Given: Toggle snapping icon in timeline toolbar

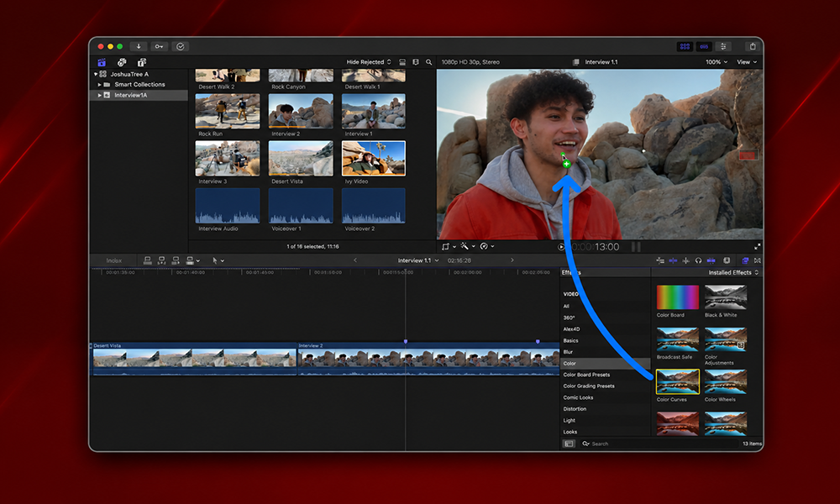Looking at the screenshot, I should pos(711,261).
